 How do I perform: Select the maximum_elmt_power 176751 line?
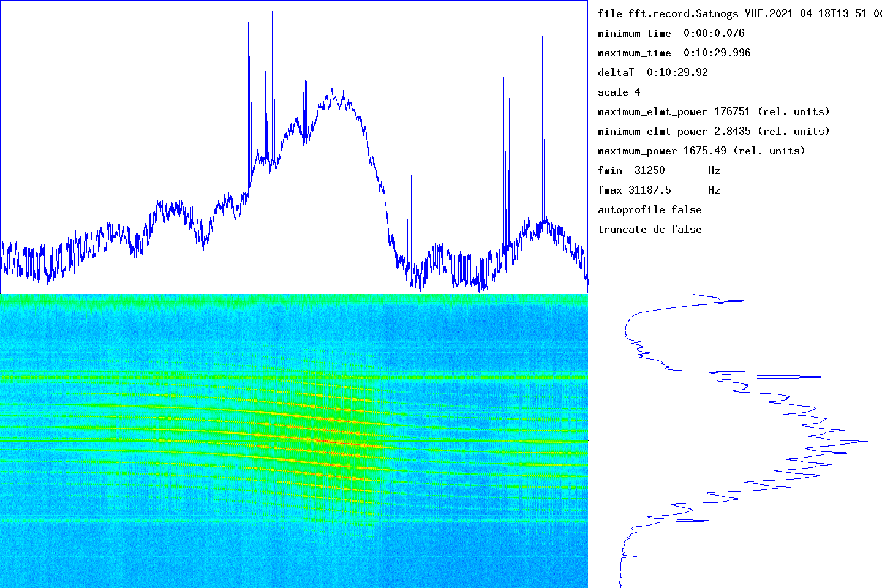pos(714,111)
